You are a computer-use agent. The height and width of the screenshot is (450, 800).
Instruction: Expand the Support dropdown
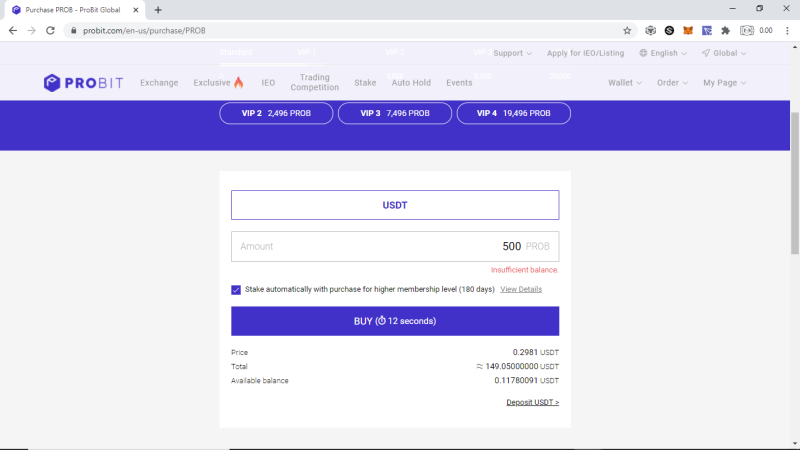pos(512,53)
